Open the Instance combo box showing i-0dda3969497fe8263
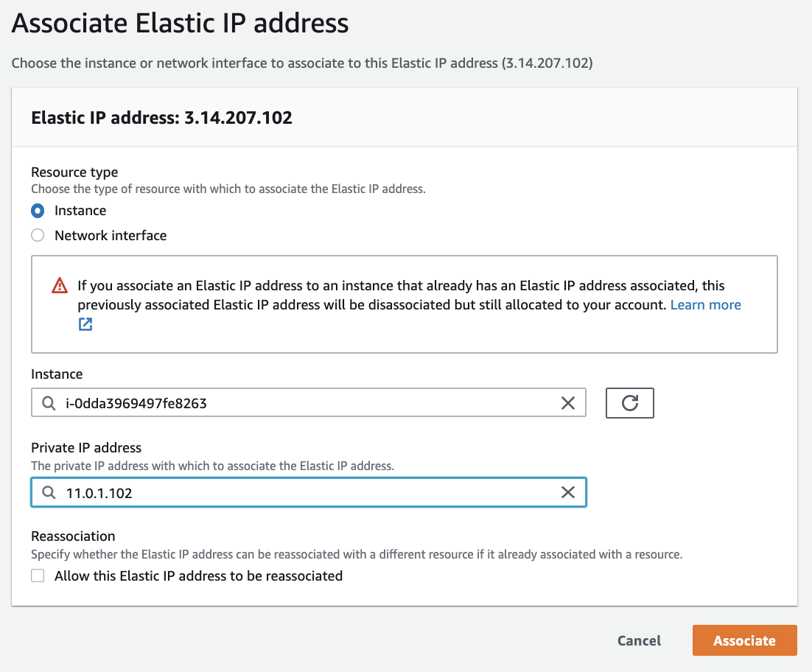Image resolution: width=812 pixels, height=672 pixels. pyautogui.click(x=295, y=403)
